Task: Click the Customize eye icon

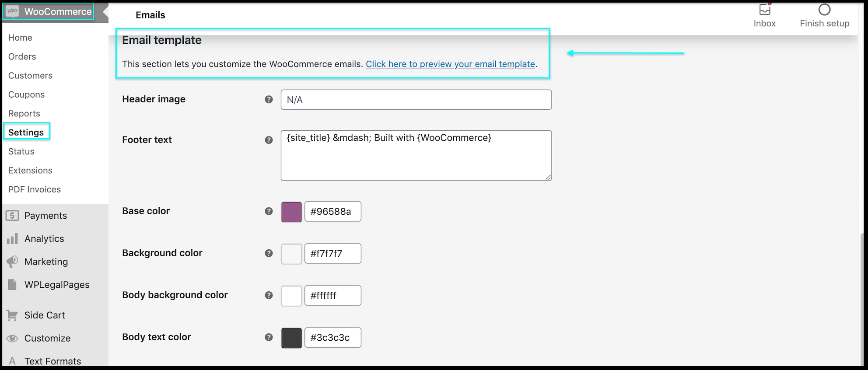Action: pos(12,339)
